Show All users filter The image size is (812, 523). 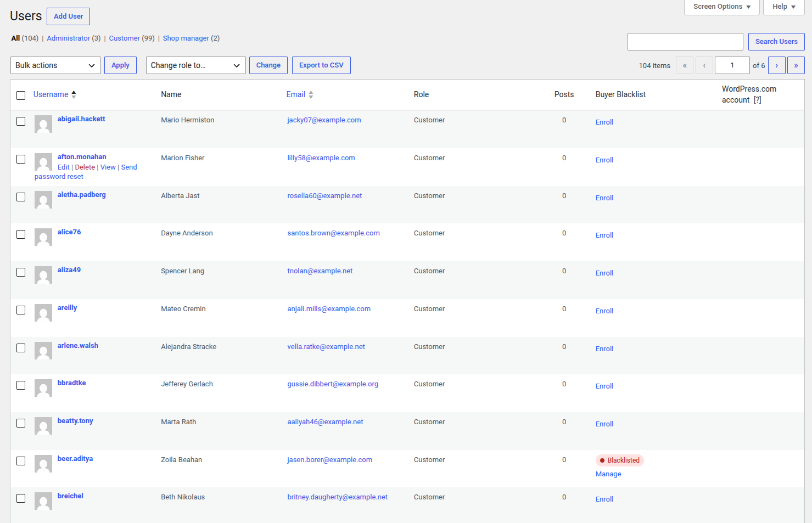(15, 38)
